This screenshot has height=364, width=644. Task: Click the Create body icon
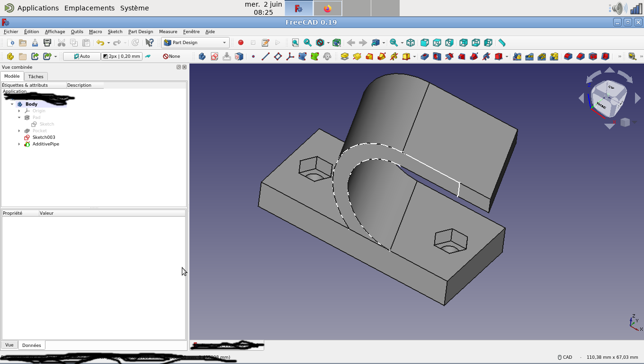pos(202,56)
